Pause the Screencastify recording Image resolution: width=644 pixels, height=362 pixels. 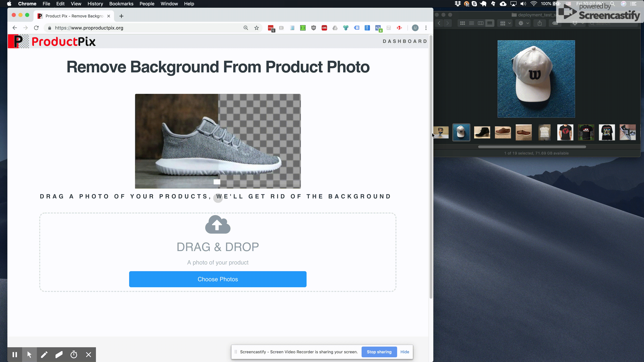coord(15,354)
